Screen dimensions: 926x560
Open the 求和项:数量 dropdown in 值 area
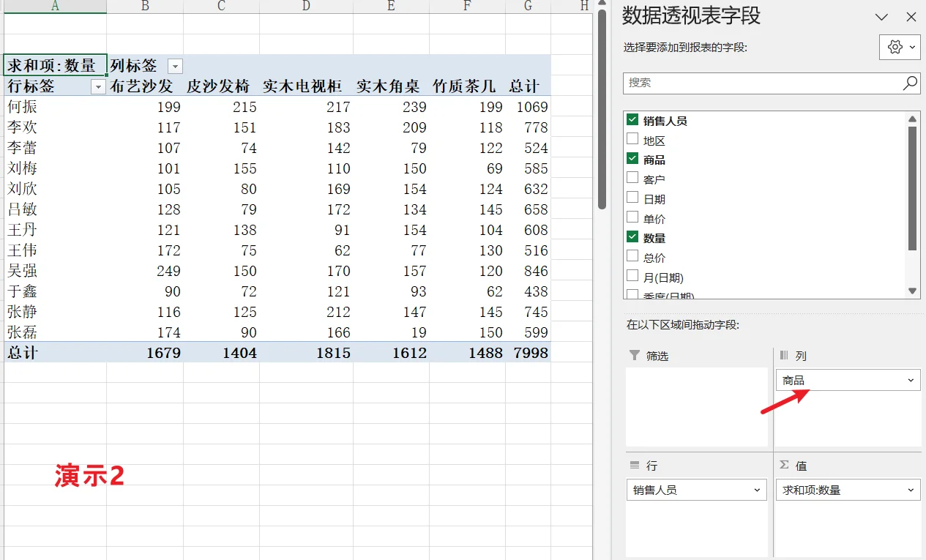(911, 490)
